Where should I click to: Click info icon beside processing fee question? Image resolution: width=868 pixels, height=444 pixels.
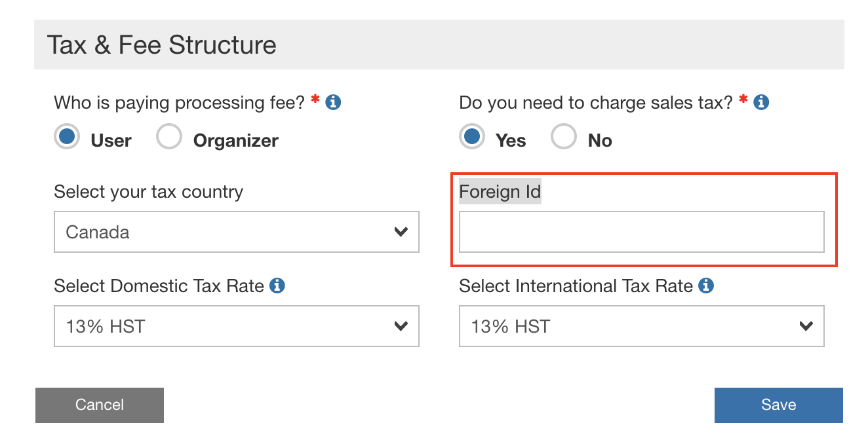tap(333, 103)
